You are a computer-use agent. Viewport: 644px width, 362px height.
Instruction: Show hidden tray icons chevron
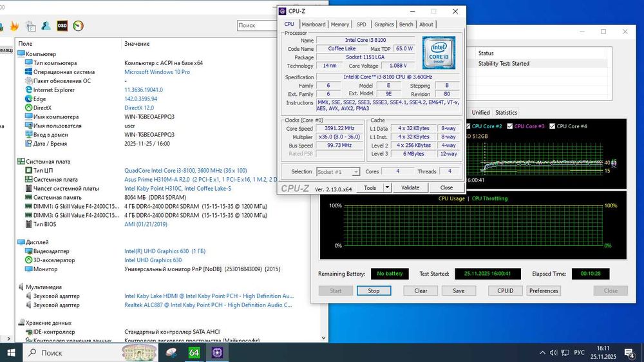click(542, 352)
